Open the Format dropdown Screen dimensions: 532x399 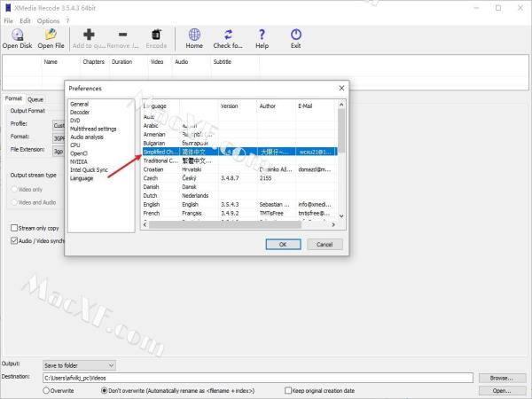59,138
